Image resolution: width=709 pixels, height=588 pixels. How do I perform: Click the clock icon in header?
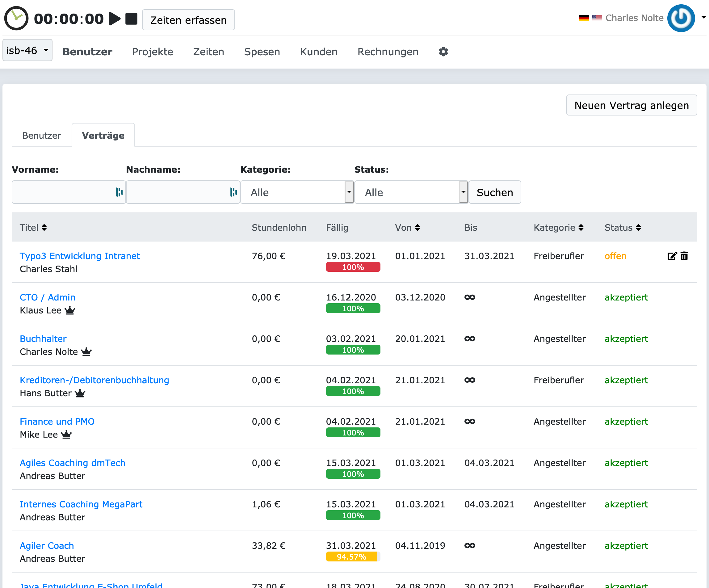coord(16,18)
